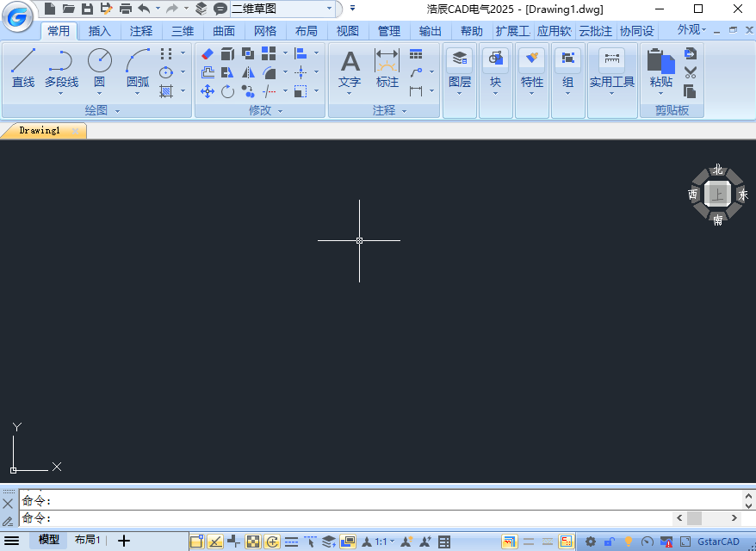Toggle lineweight display status button

(x=291, y=542)
